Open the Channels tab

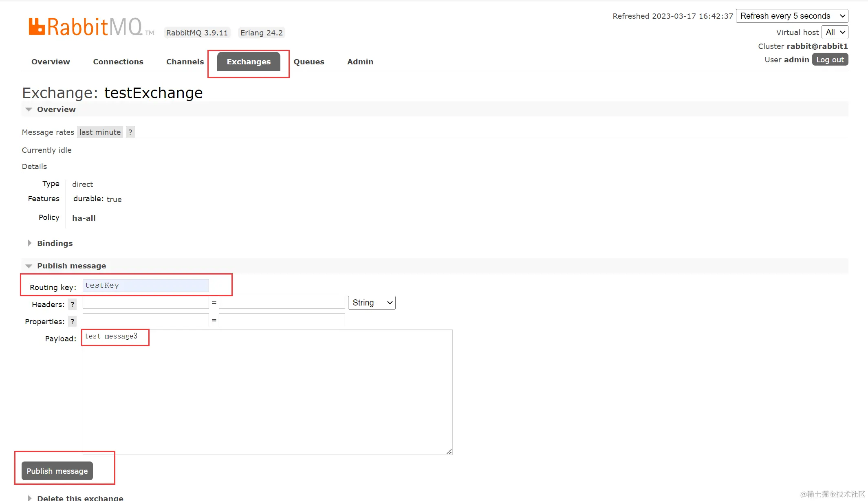tap(185, 62)
